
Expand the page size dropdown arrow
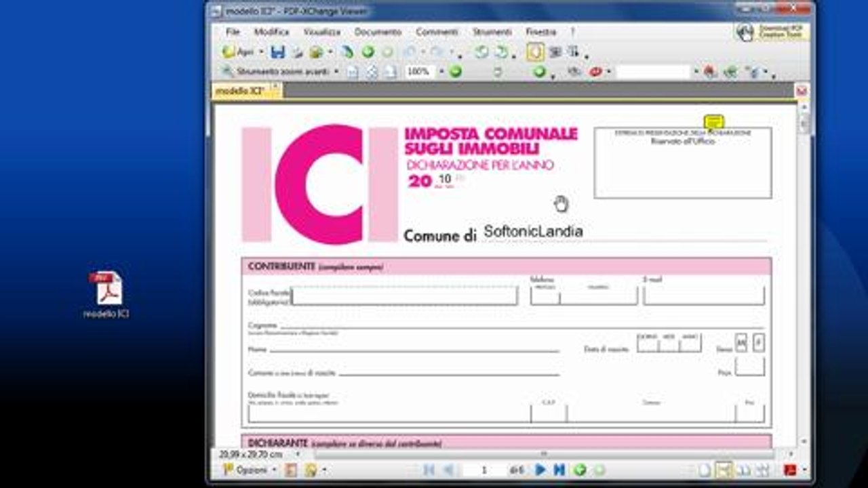(297, 454)
